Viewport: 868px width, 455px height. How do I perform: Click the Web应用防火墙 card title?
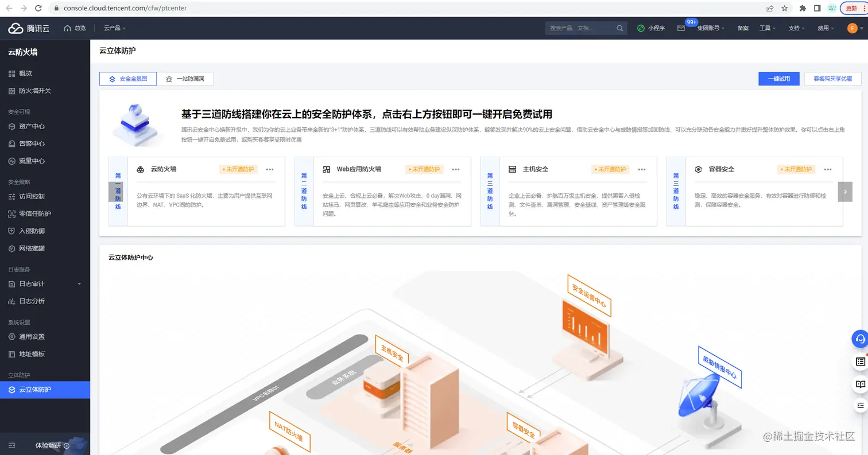[x=359, y=169]
